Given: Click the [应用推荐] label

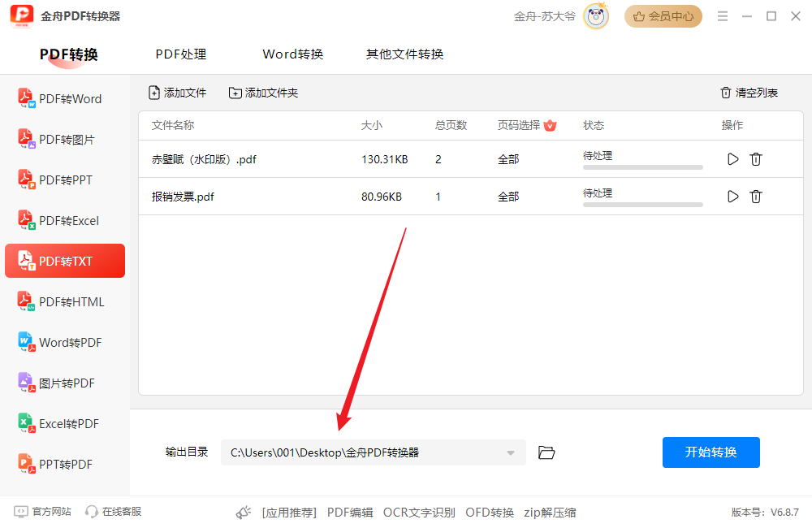Looking at the screenshot, I should [289, 513].
